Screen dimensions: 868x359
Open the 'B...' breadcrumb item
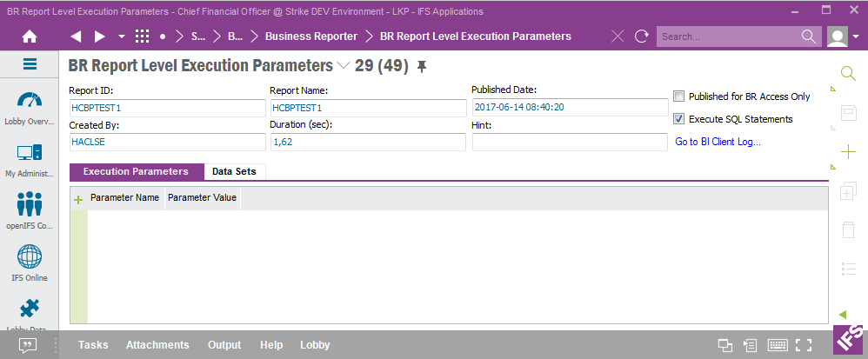pos(236,37)
